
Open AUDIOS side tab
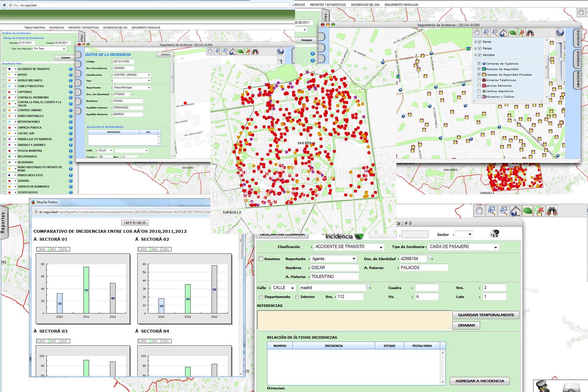[x=578, y=38]
